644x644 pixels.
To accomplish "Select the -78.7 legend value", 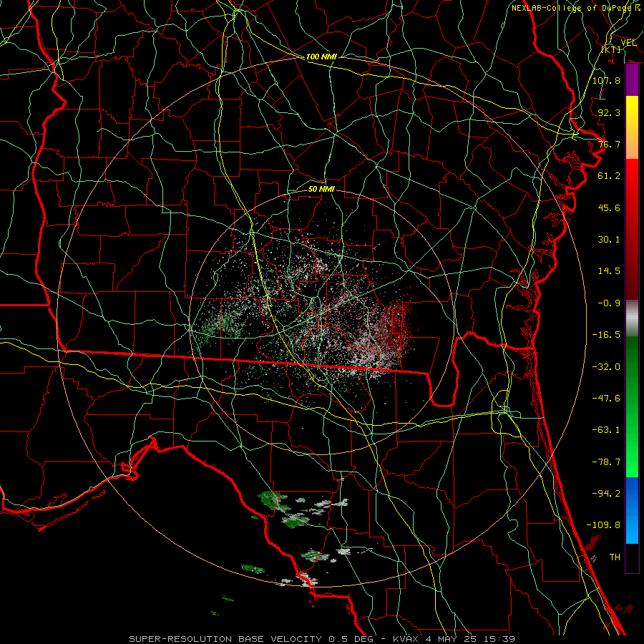I will (x=606, y=462).
